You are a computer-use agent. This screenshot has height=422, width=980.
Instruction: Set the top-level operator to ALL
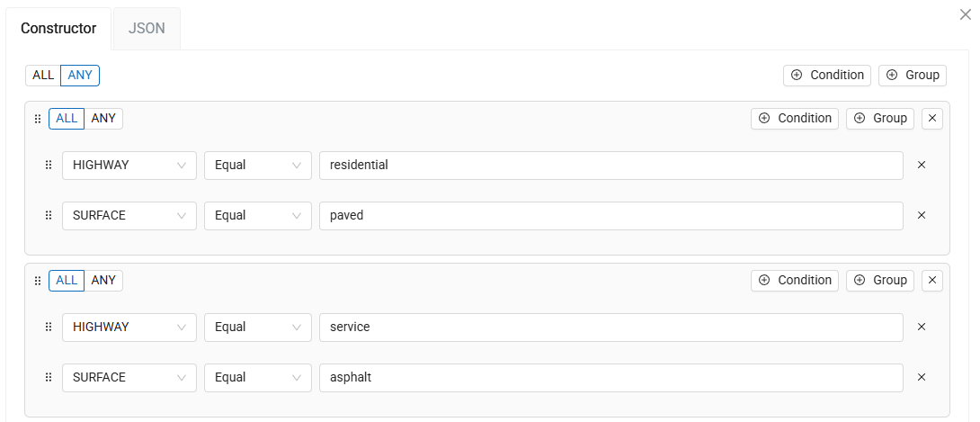pyautogui.click(x=43, y=75)
